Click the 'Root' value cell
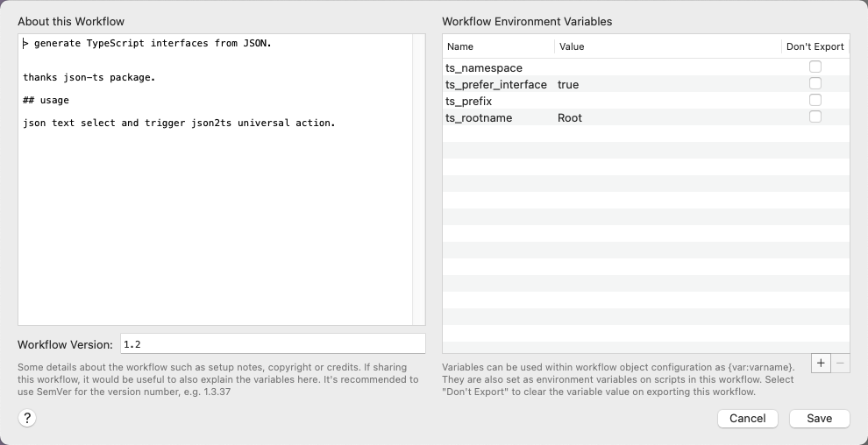The width and height of the screenshot is (868, 445). coord(570,118)
